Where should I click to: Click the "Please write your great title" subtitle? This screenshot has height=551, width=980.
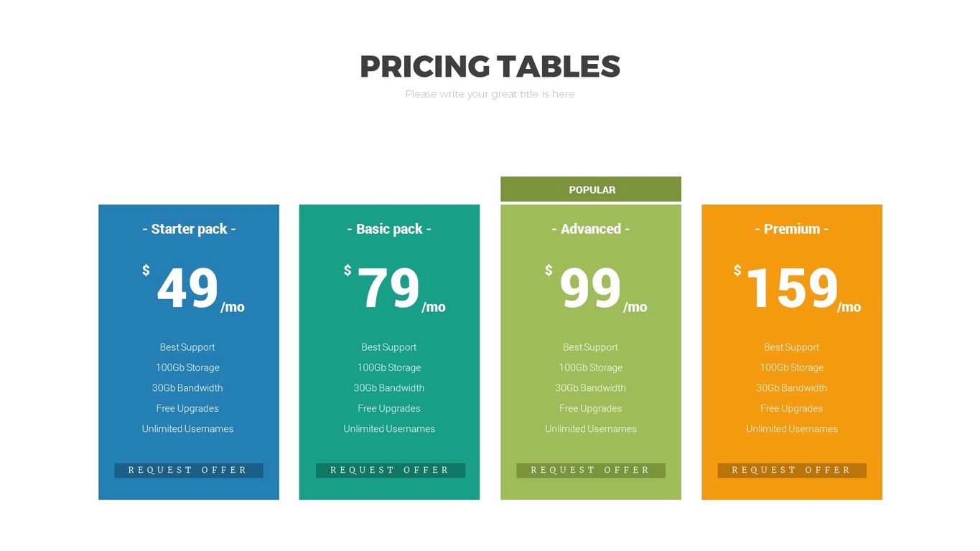tap(490, 94)
